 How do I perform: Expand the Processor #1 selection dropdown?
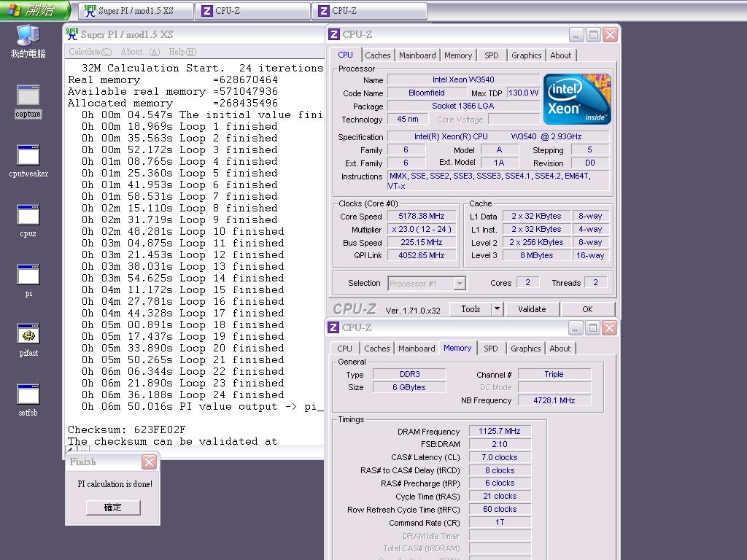tap(460, 284)
